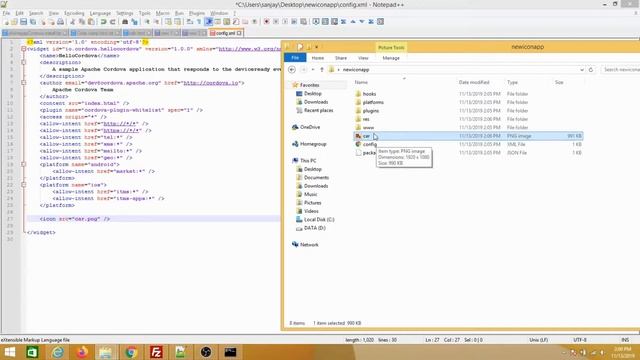The height and width of the screenshot is (360, 640).
Task: Click the Explorer Back arrow button
Action: click(x=292, y=70)
